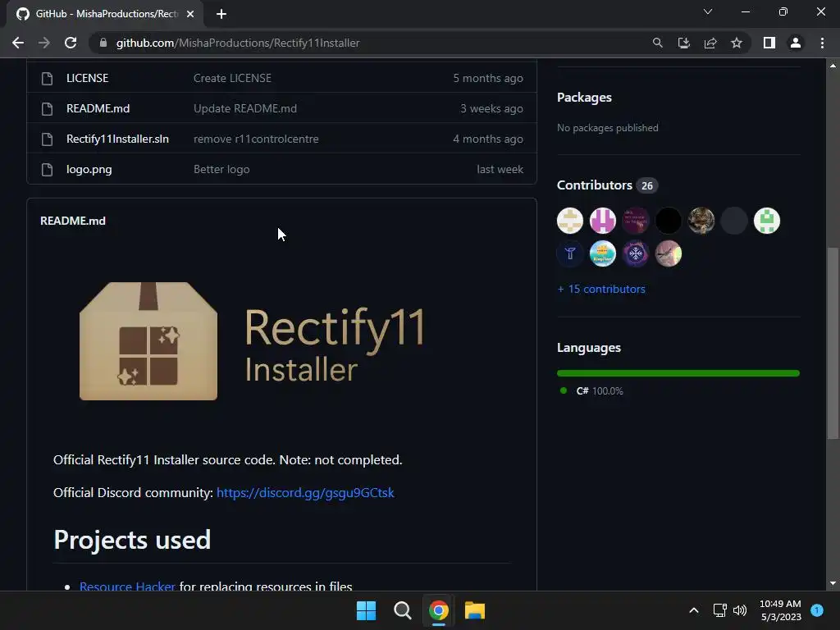Click the scrollbar down arrow
This screenshot has height=630, width=840.
point(833,583)
